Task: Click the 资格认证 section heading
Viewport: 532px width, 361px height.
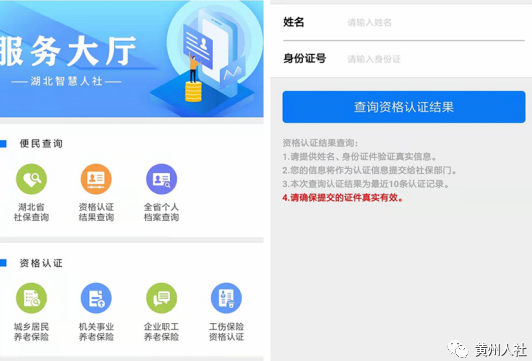Action: click(41, 263)
